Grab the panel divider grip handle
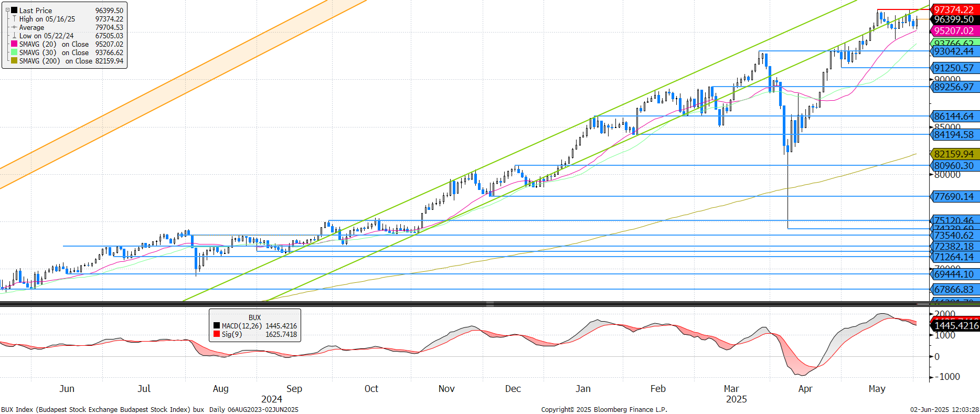Viewport: 980px width, 414px height. (x=489, y=304)
